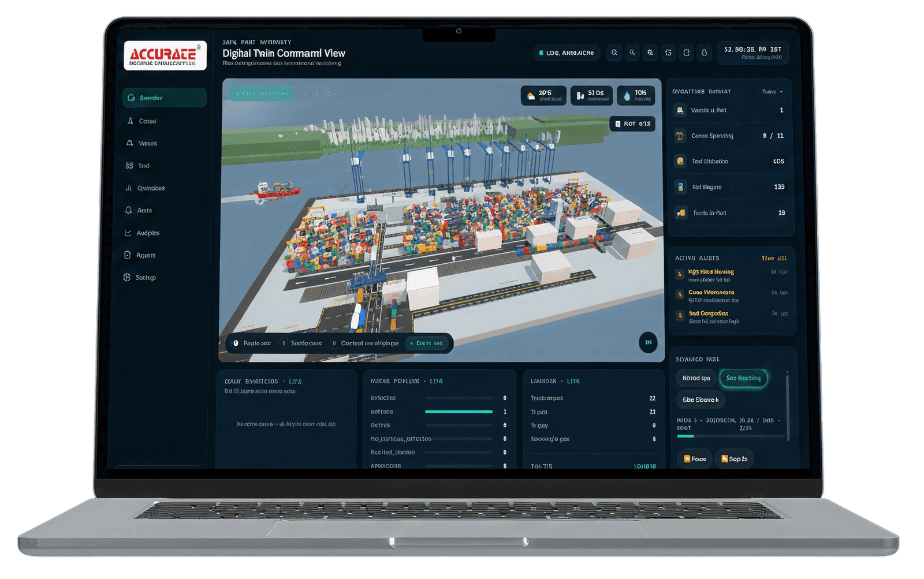Click the third header toolbar icon
The height and width of the screenshot is (579, 924).
(x=650, y=53)
